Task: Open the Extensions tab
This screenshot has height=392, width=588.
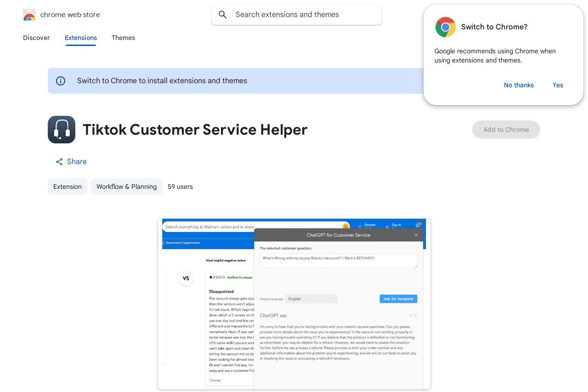Action: pyautogui.click(x=81, y=38)
